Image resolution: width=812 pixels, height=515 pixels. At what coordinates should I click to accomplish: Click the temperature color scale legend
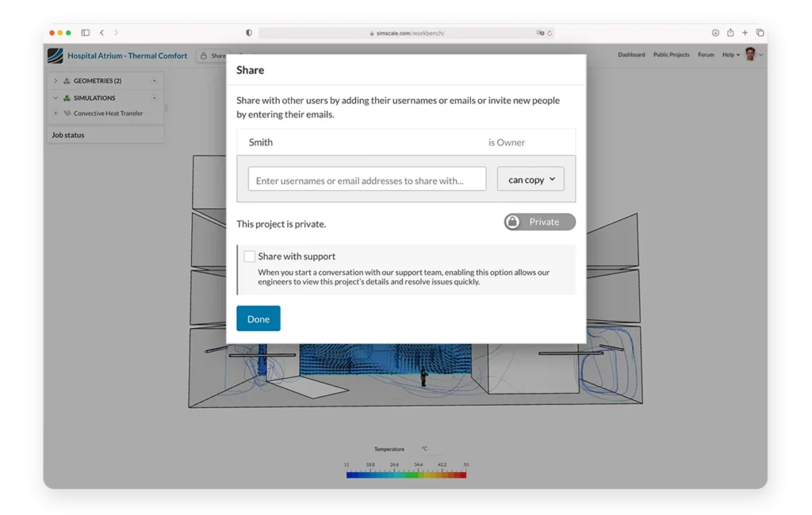[405, 474]
